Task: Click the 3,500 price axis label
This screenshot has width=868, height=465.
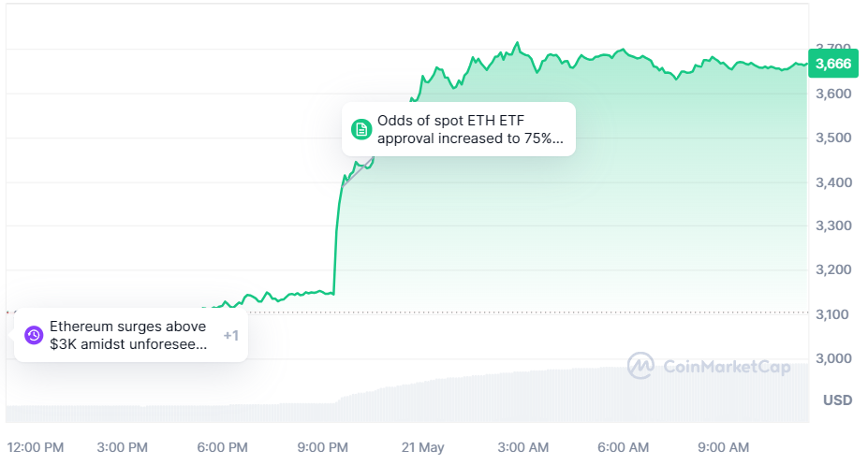Action: [832, 138]
